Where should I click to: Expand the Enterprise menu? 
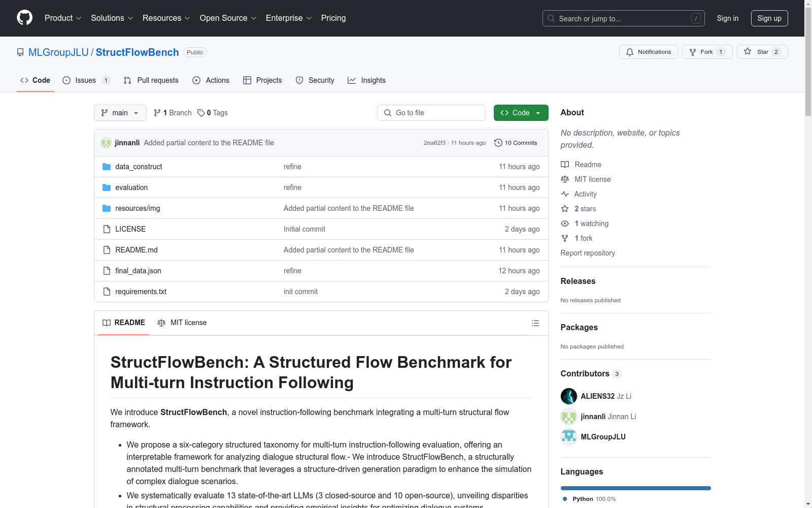289,18
